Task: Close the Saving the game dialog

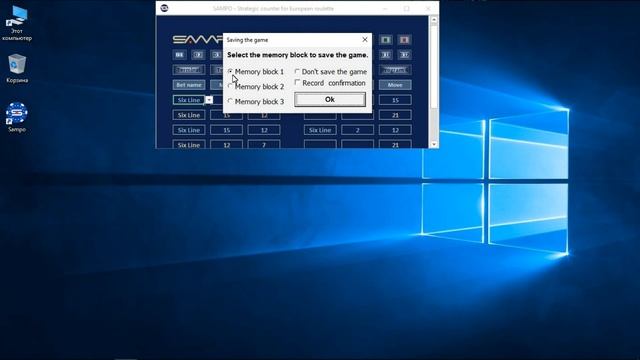Action: (365, 40)
